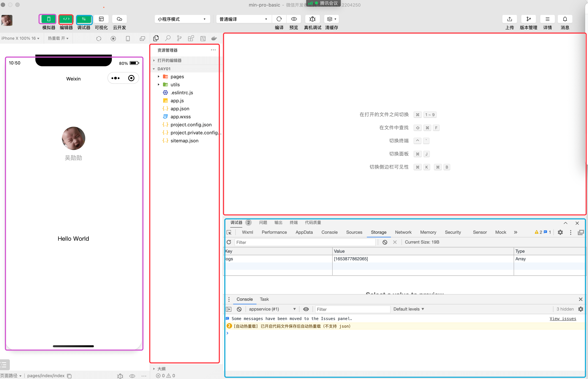Viewport: 588px width, 379px height.
Task: Switch to the 问题 problems tab
Action: (263, 222)
